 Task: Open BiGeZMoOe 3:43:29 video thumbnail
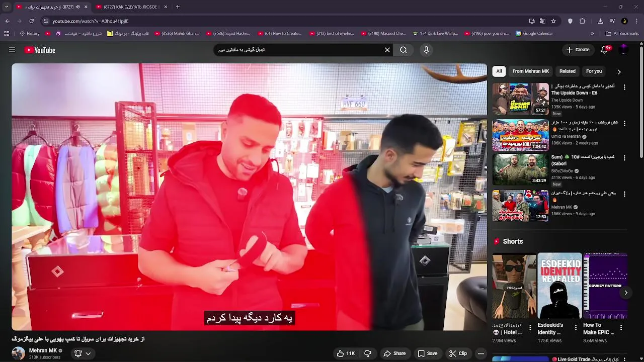[x=520, y=169]
